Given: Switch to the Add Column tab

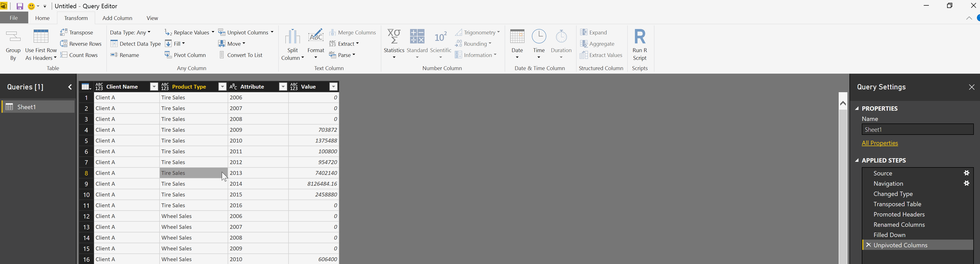Looking at the screenshot, I should coord(117,18).
